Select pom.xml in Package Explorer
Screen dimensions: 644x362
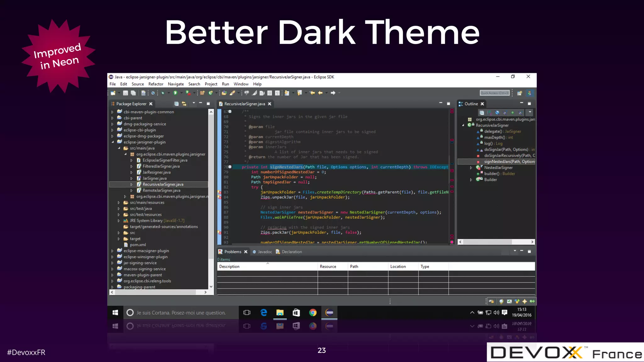click(x=138, y=245)
